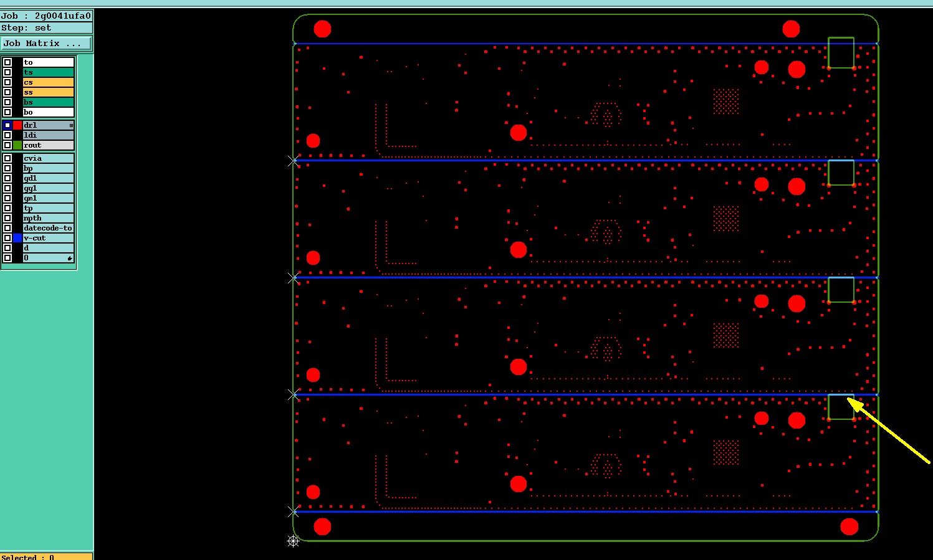Click the red color swatch of drl layer
The width and height of the screenshot is (933, 560).
(x=17, y=125)
